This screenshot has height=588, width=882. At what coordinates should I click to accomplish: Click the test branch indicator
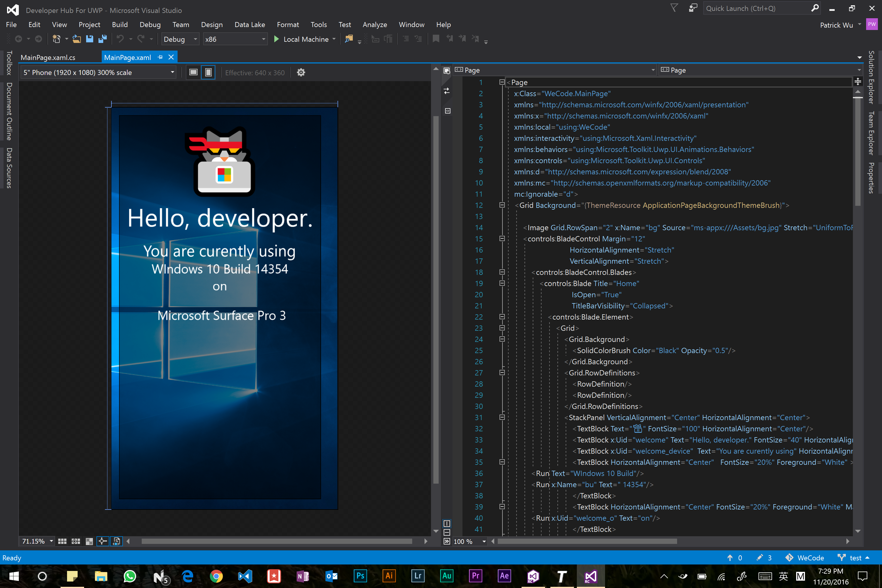[x=853, y=558]
